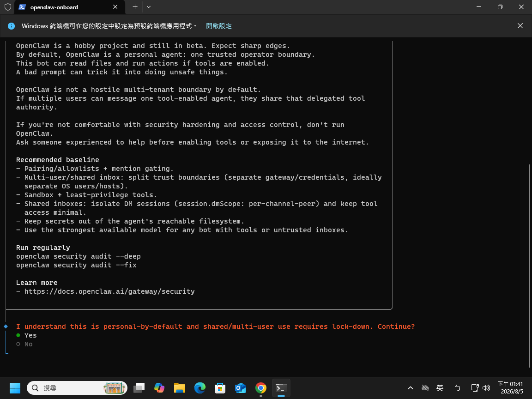Expand the new tab profile dropdown
The height and width of the screenshot is (399, 532).
click(x=149, y=7)
